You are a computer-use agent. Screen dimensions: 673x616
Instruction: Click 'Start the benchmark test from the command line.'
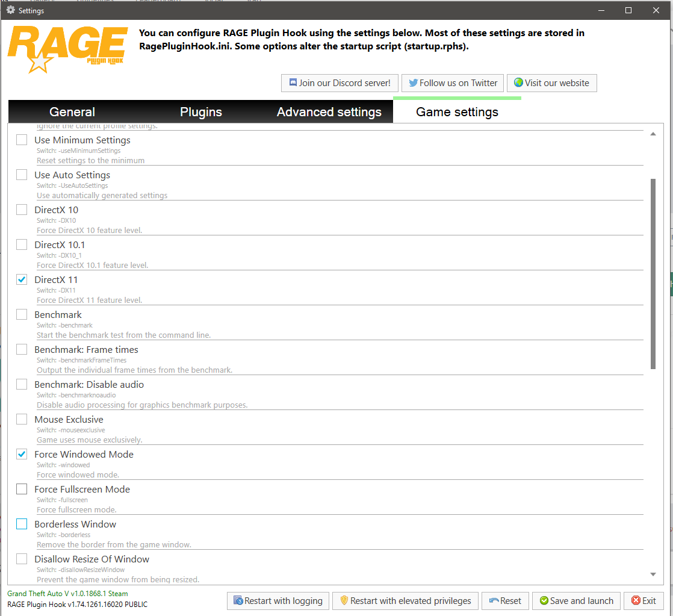[x=123, y=335]
